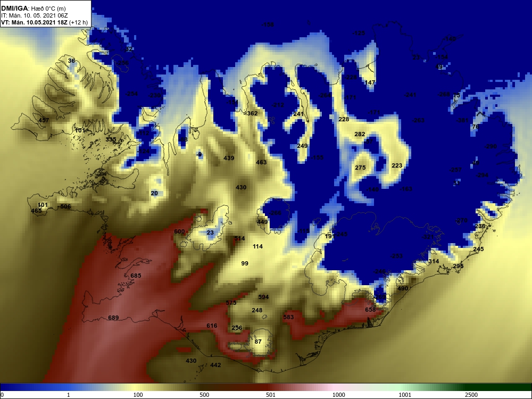The width and height of the screenshot is (532, 399).
Task: Click the 248 value label
Action: click(257, 310)
